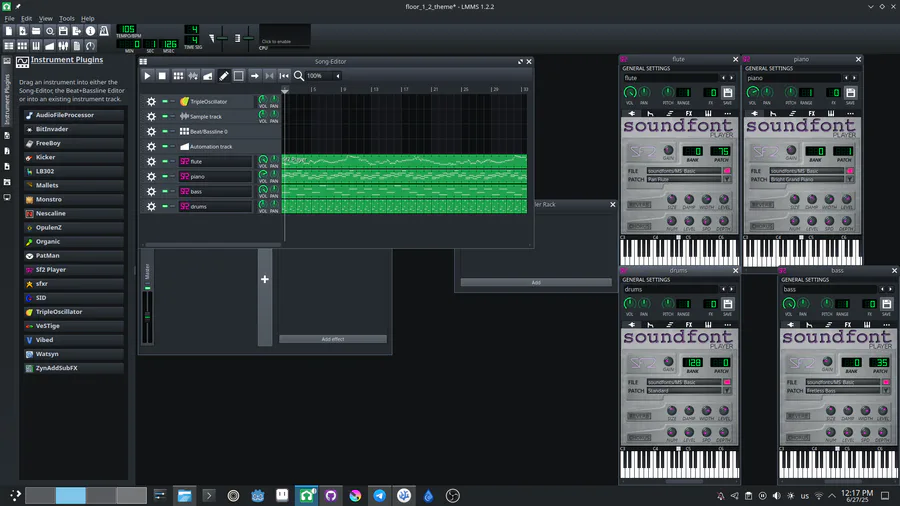Viewport: 900px width, 506px height.
Task: Show the Piano Roll with keys icon
Action: coord(36,45)
